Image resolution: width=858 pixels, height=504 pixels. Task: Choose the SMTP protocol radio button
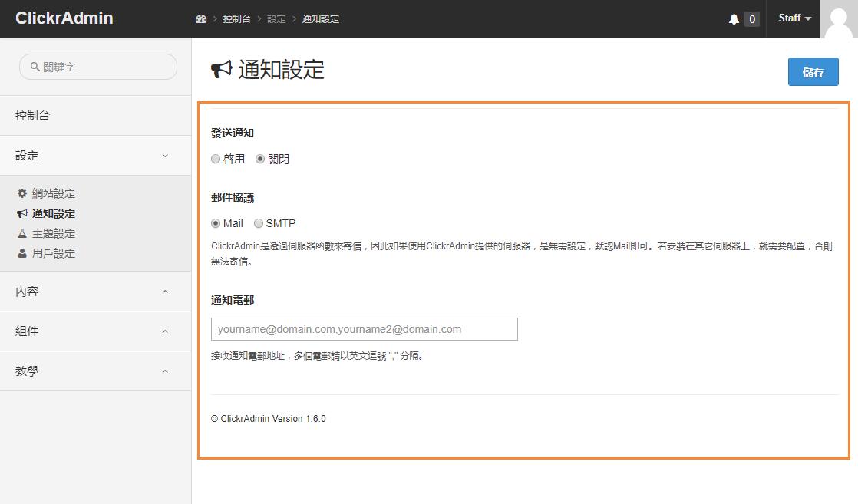pyautogui.click(x=259, y=223)
